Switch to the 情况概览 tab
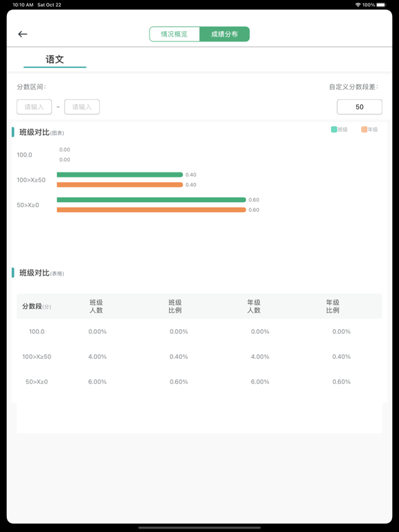The image size is (399, 532). [x=175, y=34]
